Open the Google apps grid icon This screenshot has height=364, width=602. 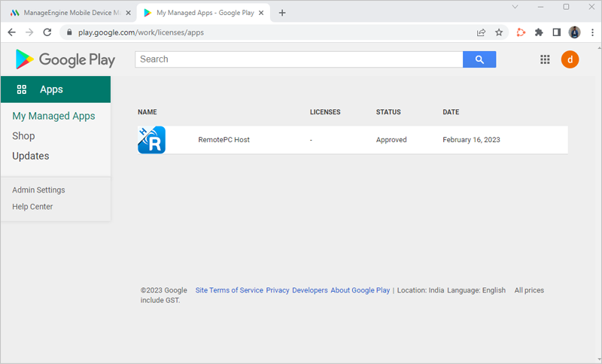(546, 60)
